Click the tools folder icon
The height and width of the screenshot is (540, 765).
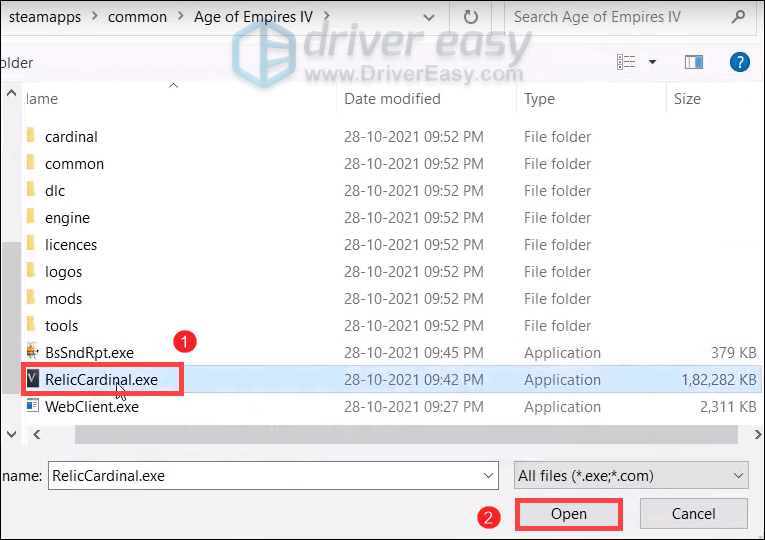click(x=31, y=324)
